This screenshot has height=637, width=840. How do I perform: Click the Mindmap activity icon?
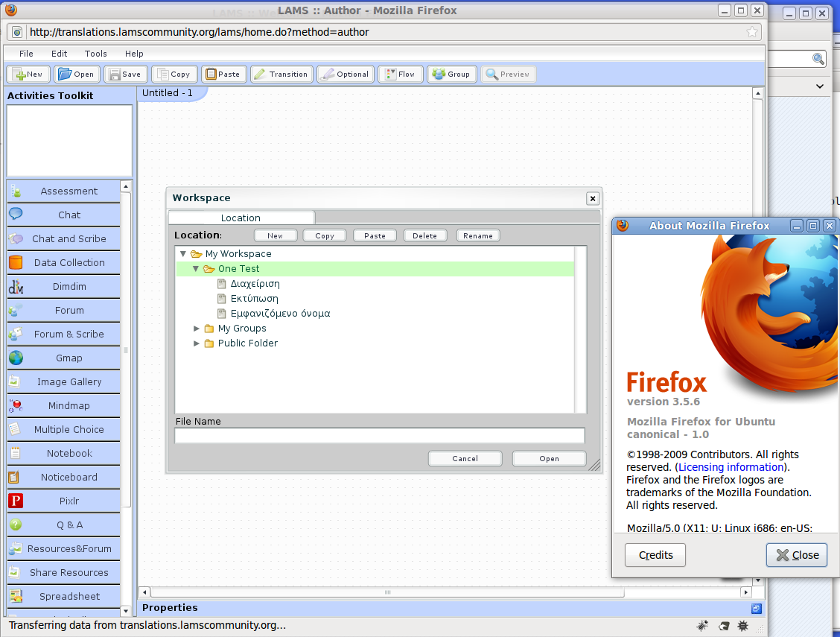click(x=16, y=405)
